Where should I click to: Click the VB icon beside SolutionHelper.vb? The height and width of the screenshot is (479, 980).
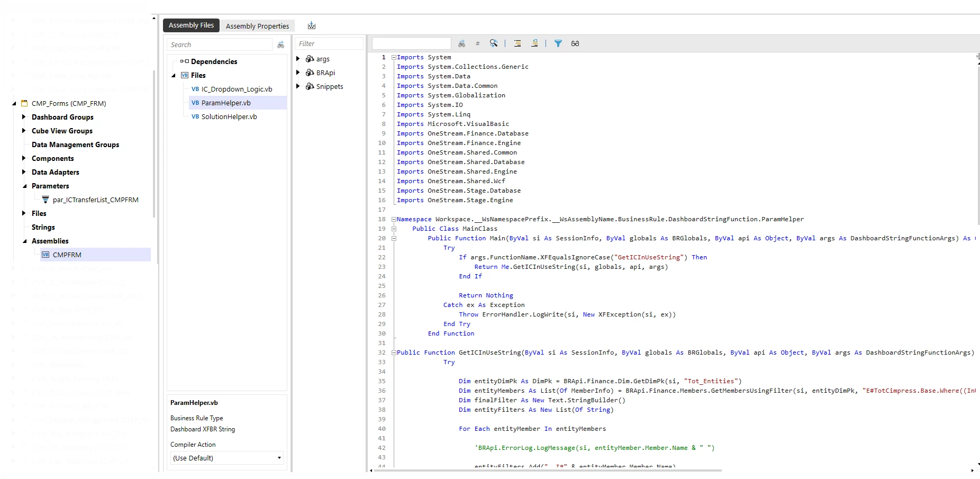(x=195, y=116)
